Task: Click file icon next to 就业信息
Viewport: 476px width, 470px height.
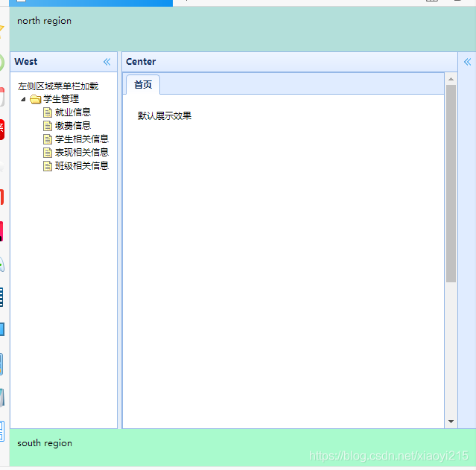Action: point(48,112)
